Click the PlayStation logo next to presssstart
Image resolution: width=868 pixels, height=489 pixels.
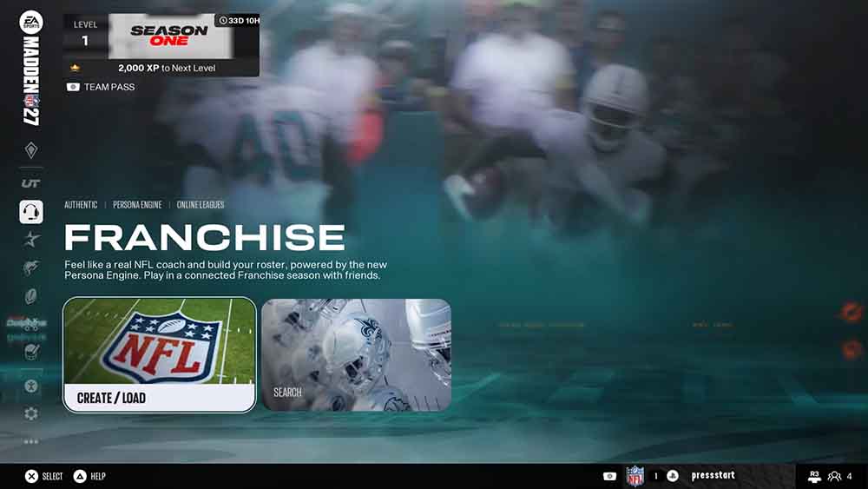pyautogui.click(x=673, y=476)
